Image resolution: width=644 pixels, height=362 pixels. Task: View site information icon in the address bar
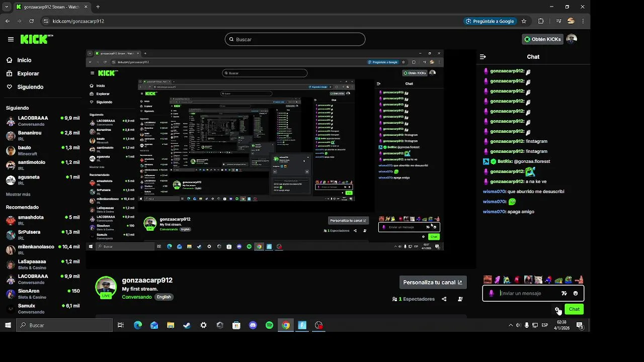tap(46, 21)
